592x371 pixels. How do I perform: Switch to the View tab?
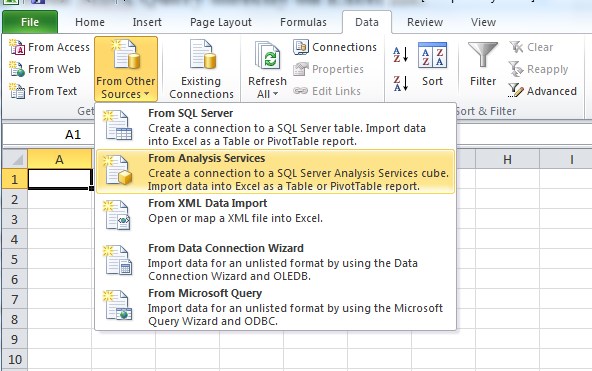(x=483, y=22)
